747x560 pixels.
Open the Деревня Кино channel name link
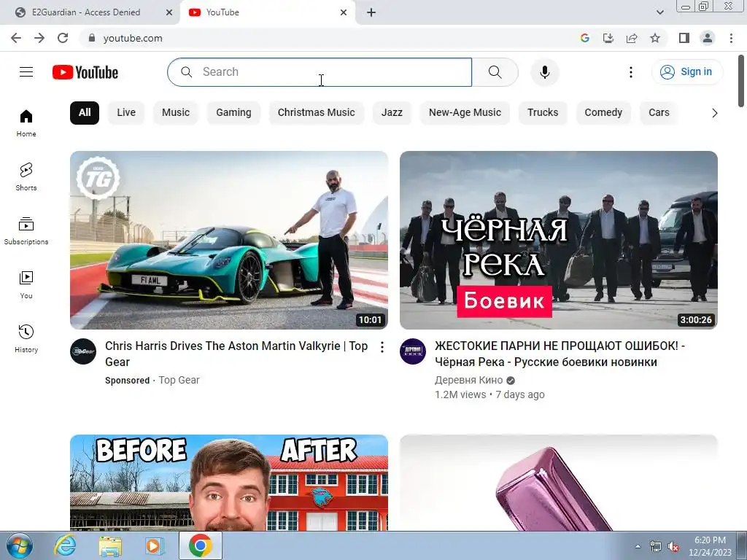pyautogui.click(x=469, y=380)
